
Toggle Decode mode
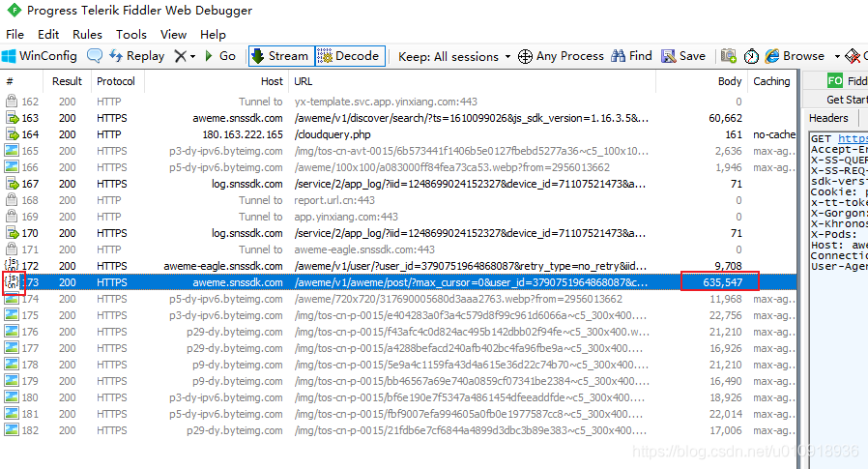[x=350, y=56]
